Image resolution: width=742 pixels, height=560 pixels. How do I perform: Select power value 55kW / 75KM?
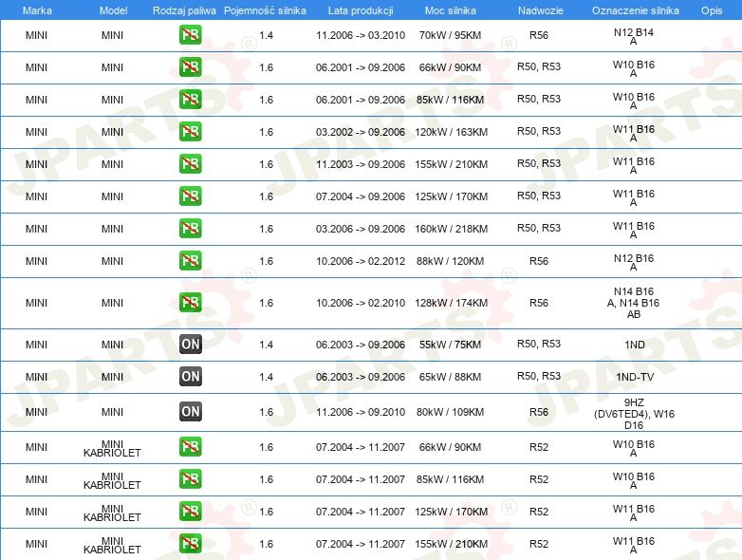tap(450, 345)
